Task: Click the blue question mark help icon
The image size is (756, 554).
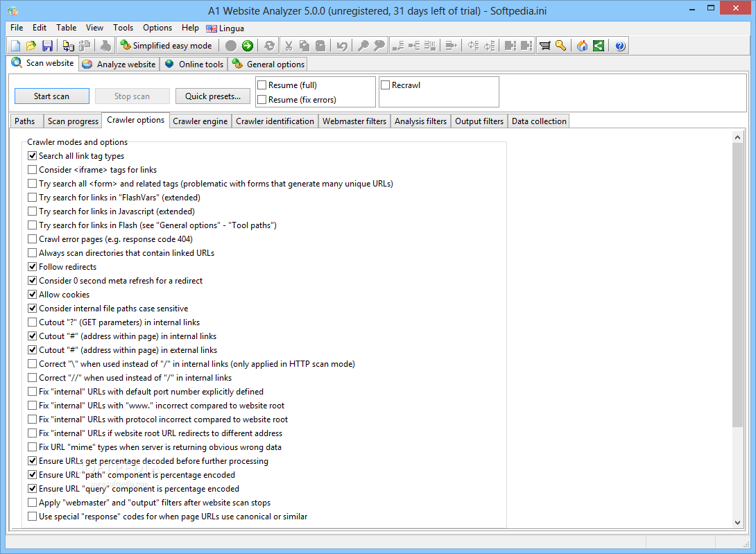Action: click(620, 46)
